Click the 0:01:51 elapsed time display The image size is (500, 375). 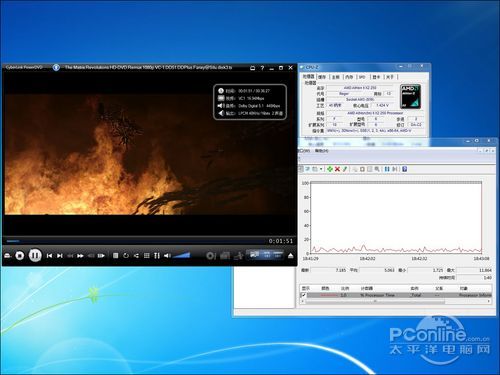pyautogui.click(x=281, y=241)
